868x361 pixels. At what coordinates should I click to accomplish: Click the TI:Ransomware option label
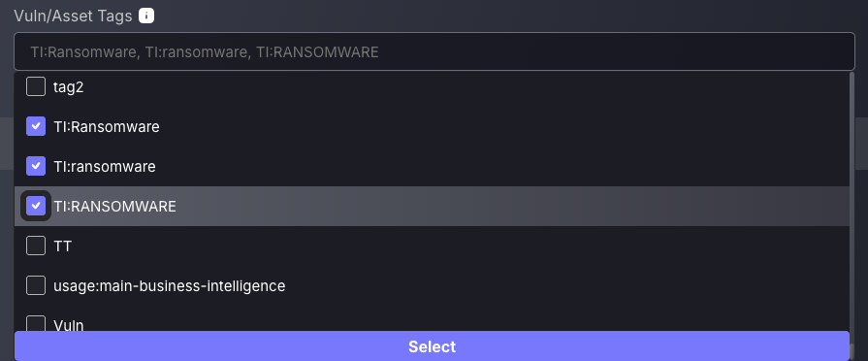[107, 127]
